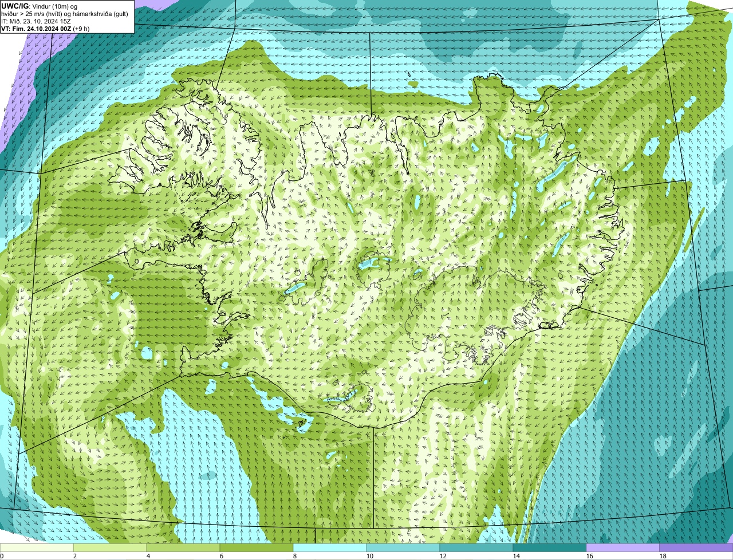Click the legend label '14'
The height and width of the screenshot is (560, 733).
[x=517, y=556]
